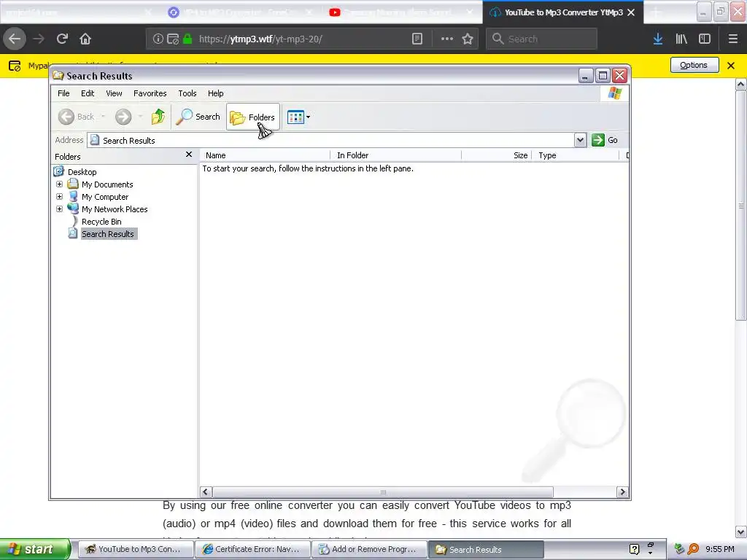
Task: Go to the Firefox home page
Action: pyautogui.click(x=85, y=39)
